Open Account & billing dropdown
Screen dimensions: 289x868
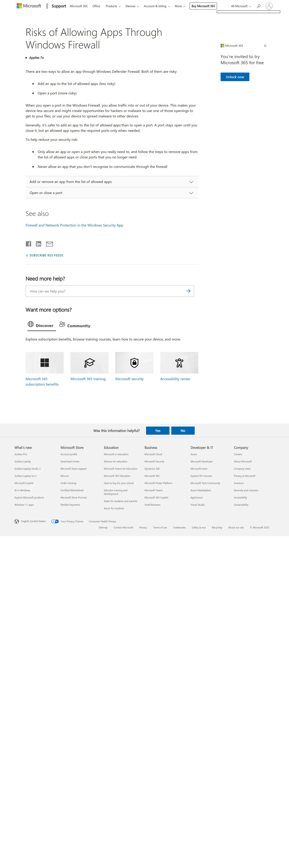pos(157,6)
